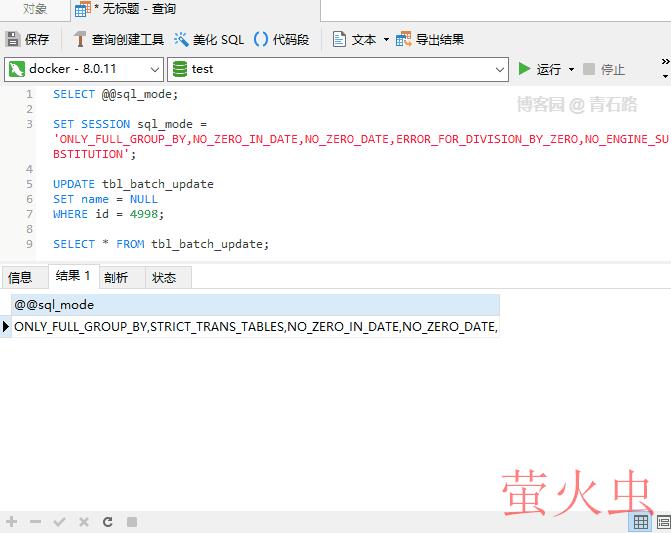Open the 状态 tab
This screenshot has height=533, width=671.
point(164,277)
